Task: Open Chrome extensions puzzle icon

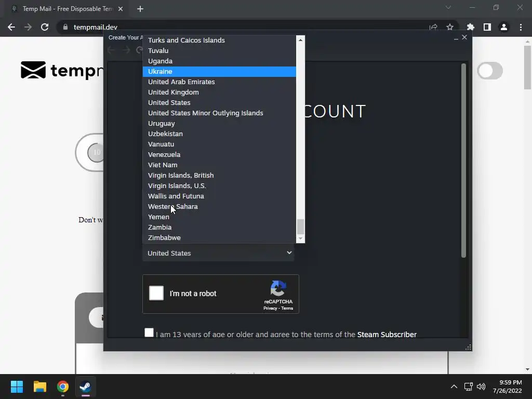Action: [x=471, y=27]
